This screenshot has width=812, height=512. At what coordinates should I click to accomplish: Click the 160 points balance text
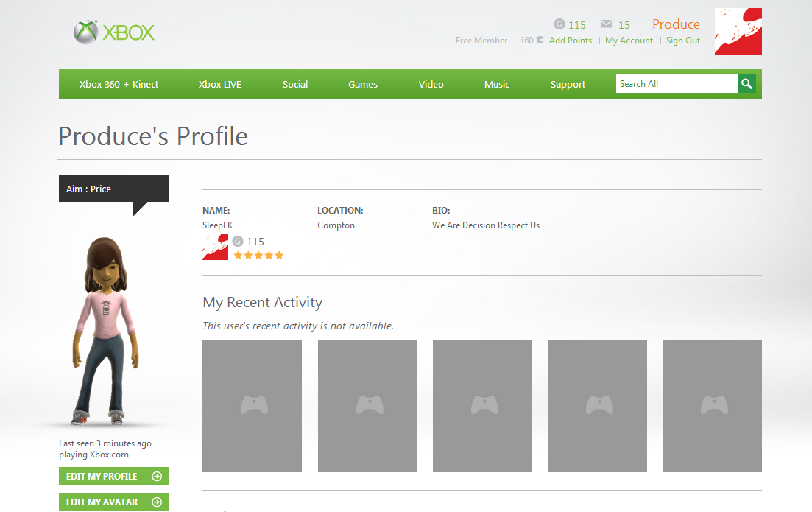[x=526, y=41]
